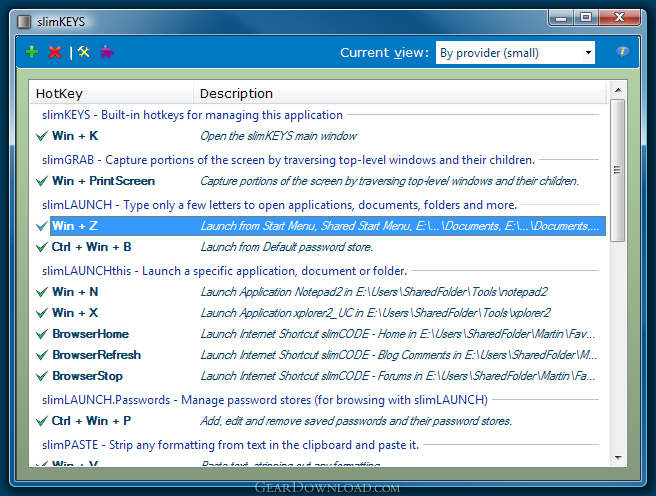This screenshot has height=496, width=656.
Task: Select the highlighted Win + Z row
Action: pyautogui.click(x=328, y=226)
